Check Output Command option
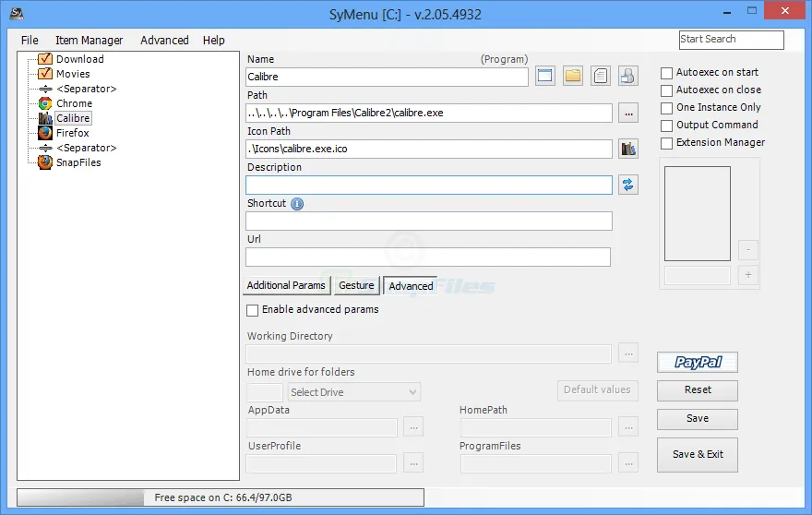The image size is (812, 515). (x=666, y=126)
